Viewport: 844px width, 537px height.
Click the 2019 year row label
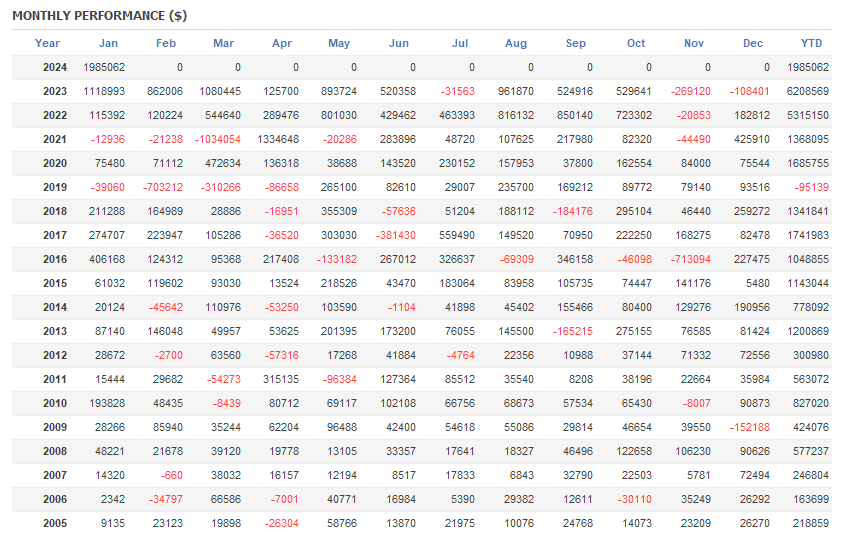[55, 187]
